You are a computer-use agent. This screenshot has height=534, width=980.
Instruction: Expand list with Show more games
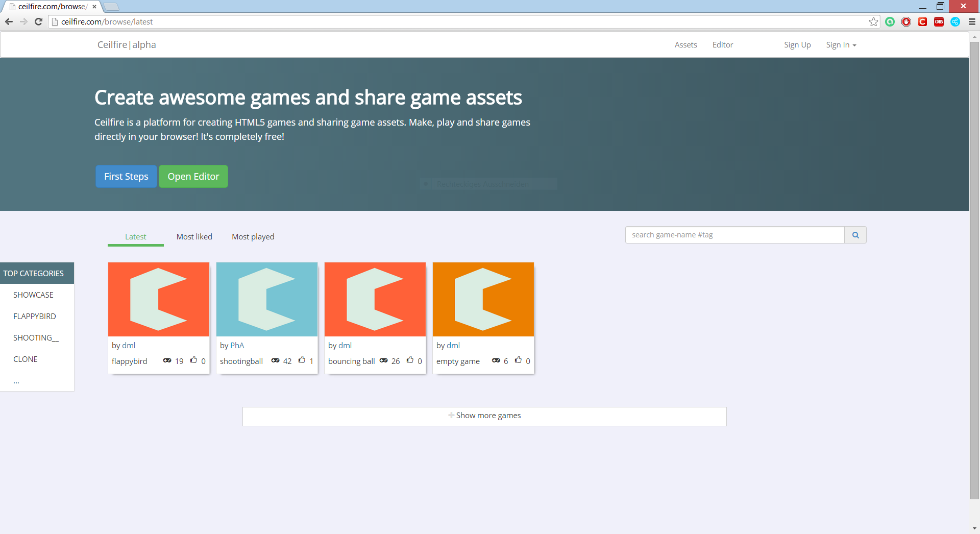[484, 416]
